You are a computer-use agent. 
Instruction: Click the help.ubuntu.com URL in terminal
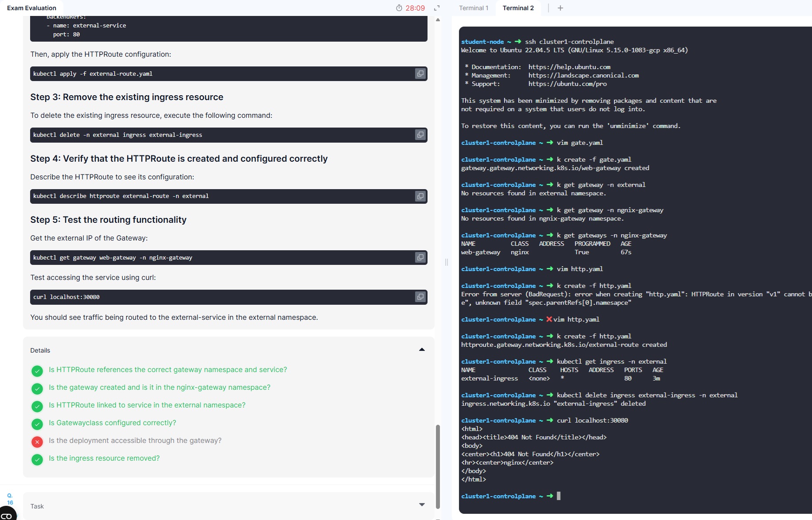coord(569,67)
